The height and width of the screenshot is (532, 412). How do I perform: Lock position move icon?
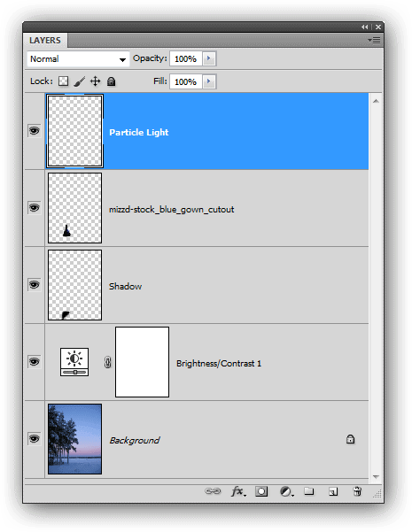pyautogui.click(x=95, y=81)
